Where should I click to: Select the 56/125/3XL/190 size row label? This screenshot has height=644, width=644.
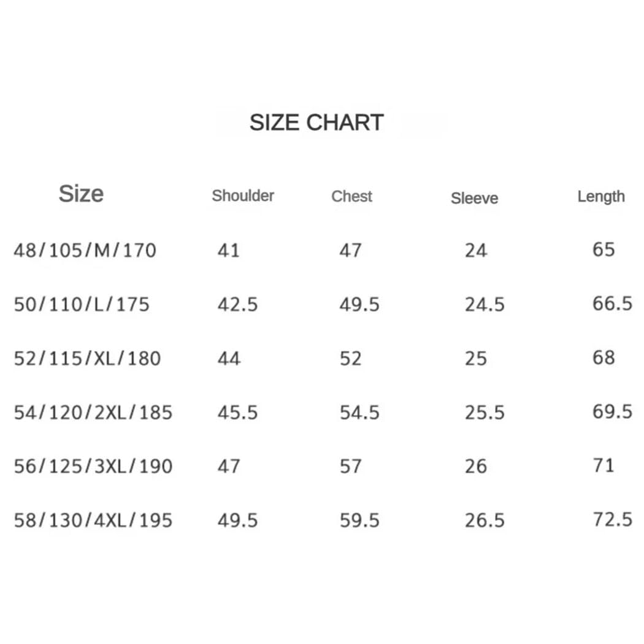pyautogui.click(x=93, y=466)
